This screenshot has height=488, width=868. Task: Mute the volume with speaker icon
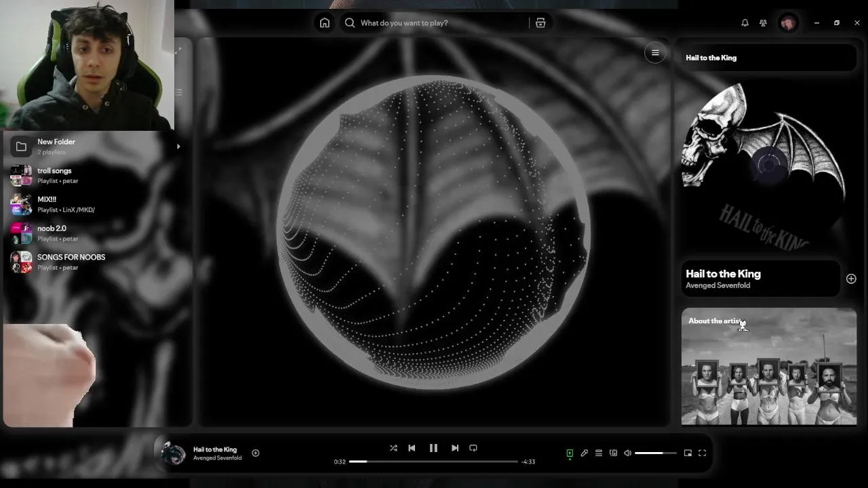(x=628, y=453)
